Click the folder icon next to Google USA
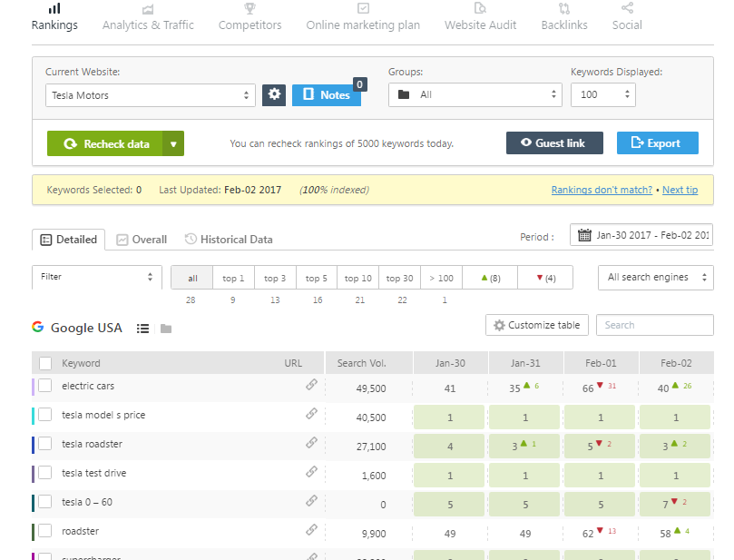 pyautogui.click(x=166, y=329)
